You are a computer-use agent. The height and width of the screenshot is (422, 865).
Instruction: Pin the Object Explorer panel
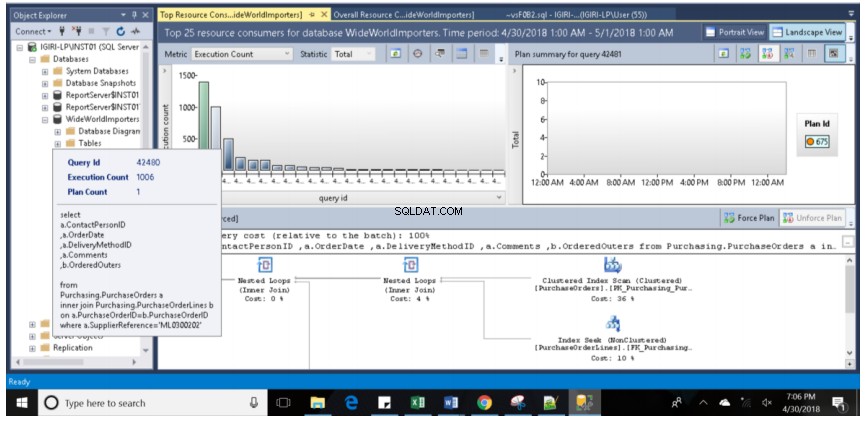point(135,15)
